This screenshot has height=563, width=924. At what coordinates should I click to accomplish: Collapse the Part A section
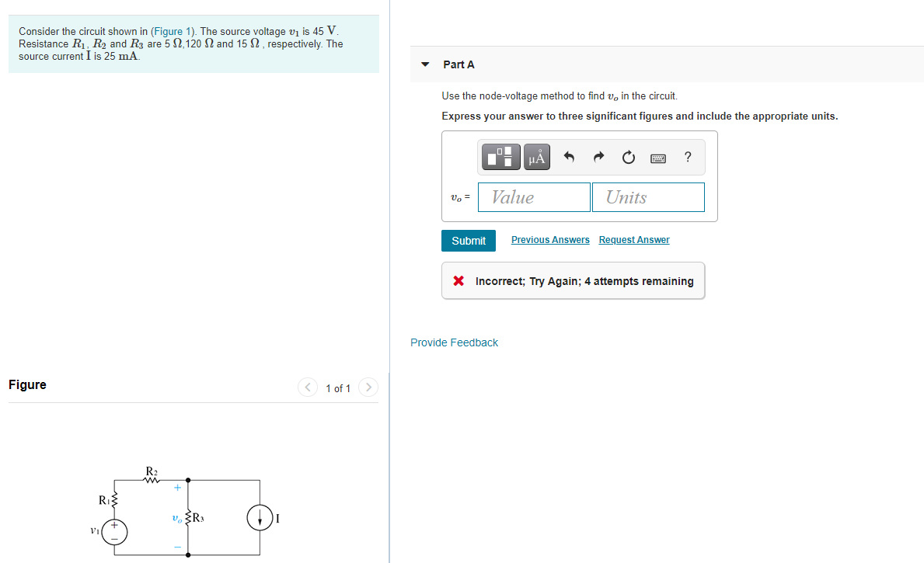pyautogui.click(x=425, y=64)
